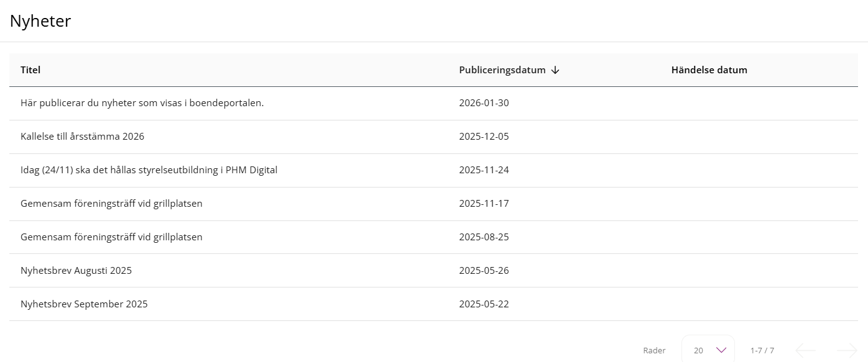The image size is (868, 362).
Task: Open "Nyhetsbrev September 2025" entry
Action: [x=433, y=304]
